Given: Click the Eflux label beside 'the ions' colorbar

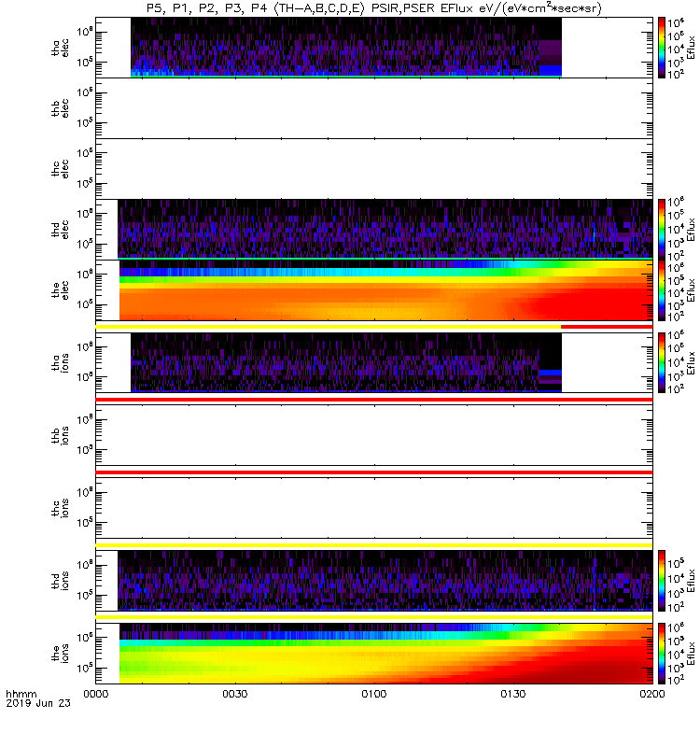Looking at the screenshot, I should [691, 654].
